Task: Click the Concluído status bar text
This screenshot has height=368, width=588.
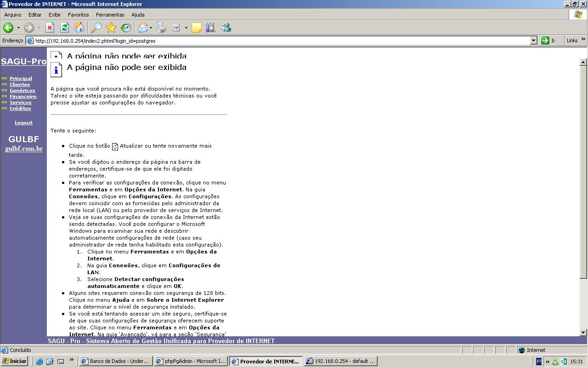Action: (20, 350)
